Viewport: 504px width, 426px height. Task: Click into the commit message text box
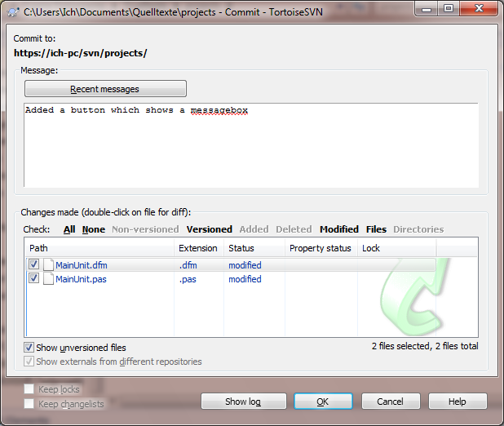[x=251, y=145]
